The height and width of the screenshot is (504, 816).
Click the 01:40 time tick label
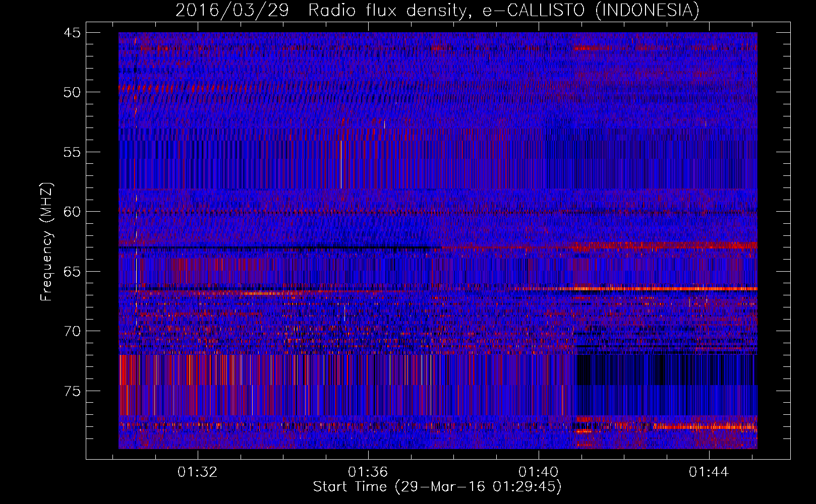coord(539,472)
